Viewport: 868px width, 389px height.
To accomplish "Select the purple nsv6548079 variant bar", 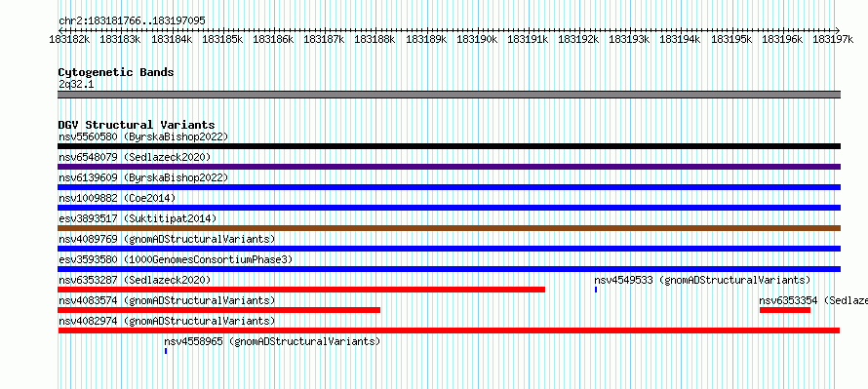I will point(449,167).
